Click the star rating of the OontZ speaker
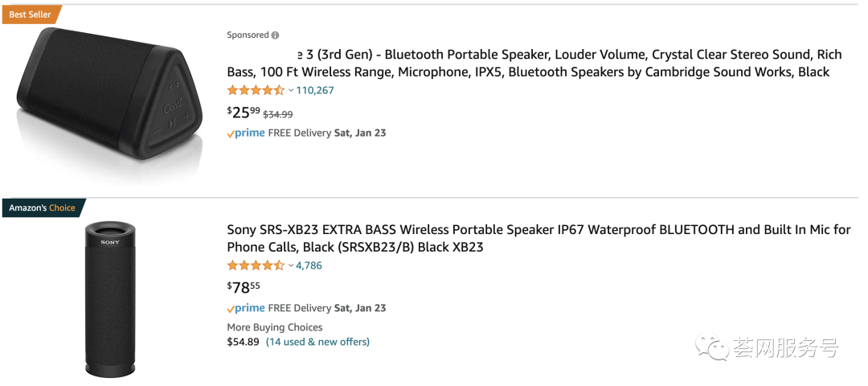868x386 pixels. 256,90
